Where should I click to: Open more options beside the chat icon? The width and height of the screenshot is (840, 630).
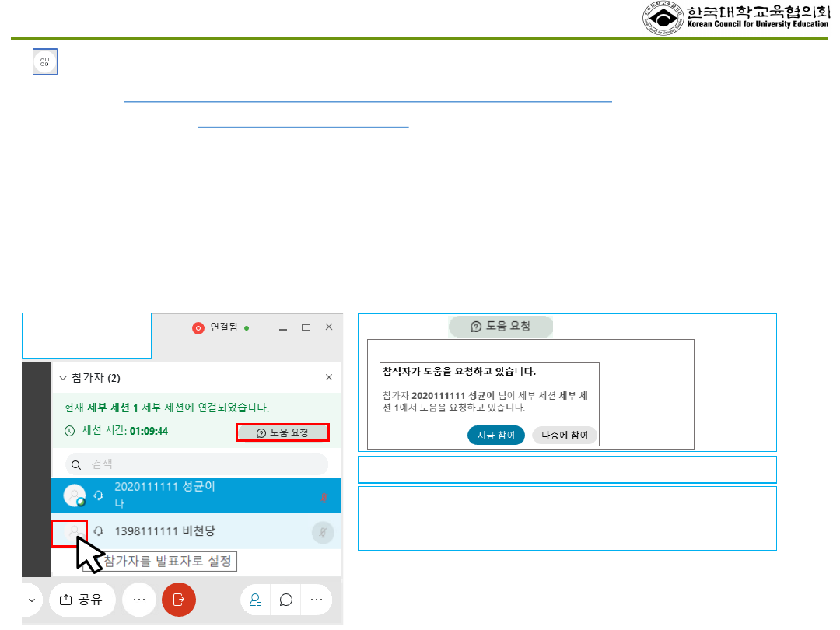coord(317,600)
